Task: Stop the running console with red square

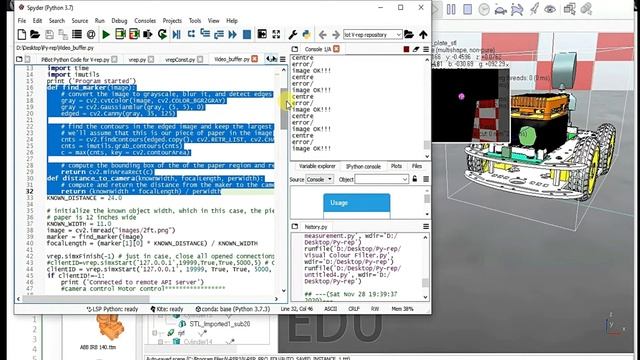Action: pyautogui.click(x=406, y=49)
